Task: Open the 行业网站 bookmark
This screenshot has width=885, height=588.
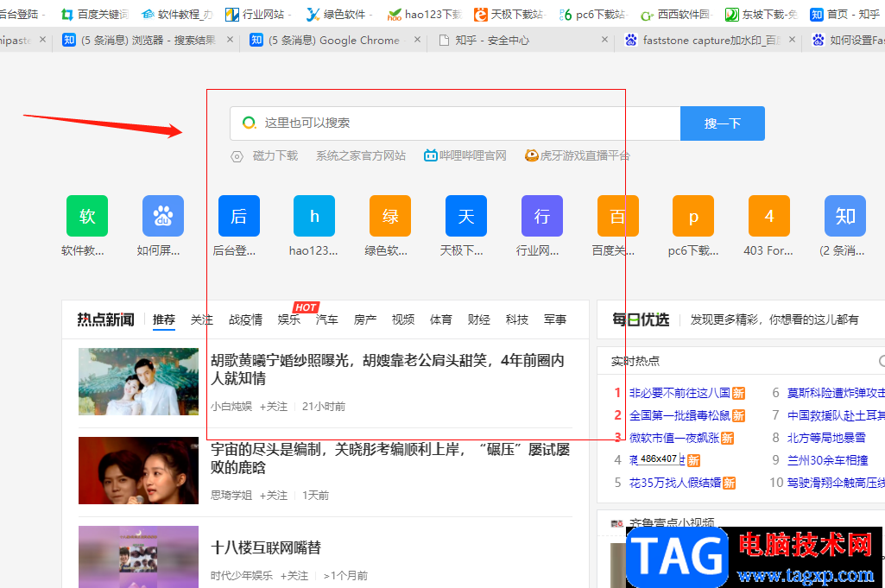Action: click(x=256, y=14)
